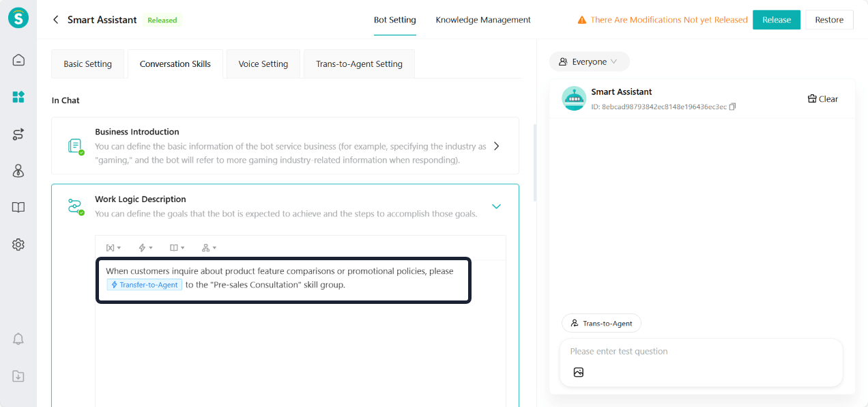Viewport: 868px width, 407px height.
Task: Click the test question input field
Action: 701,352
